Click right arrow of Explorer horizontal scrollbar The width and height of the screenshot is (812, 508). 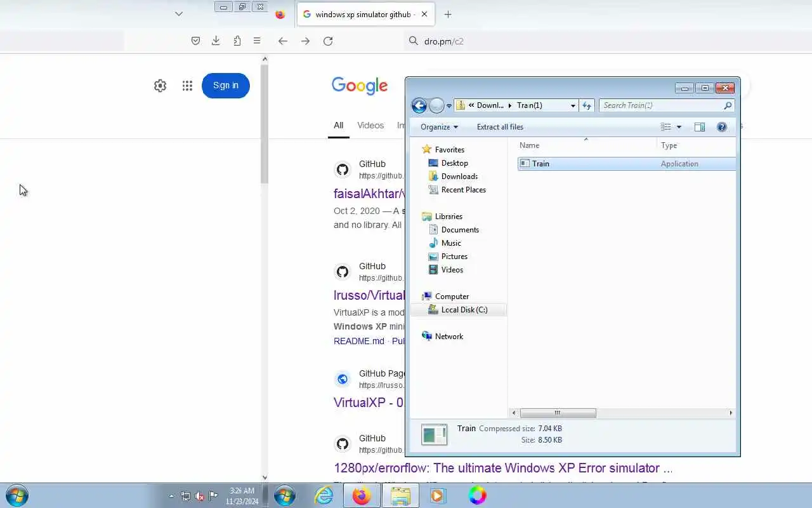731,413
